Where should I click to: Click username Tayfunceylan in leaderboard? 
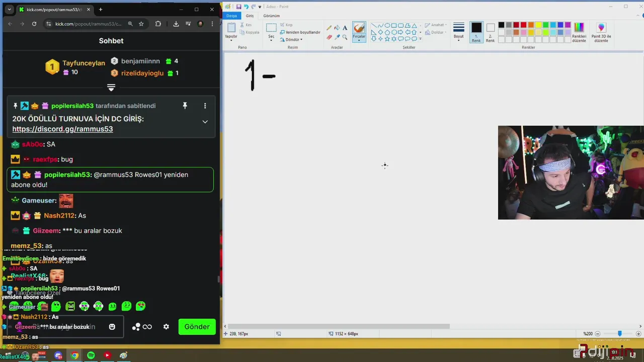pos(84,63)
